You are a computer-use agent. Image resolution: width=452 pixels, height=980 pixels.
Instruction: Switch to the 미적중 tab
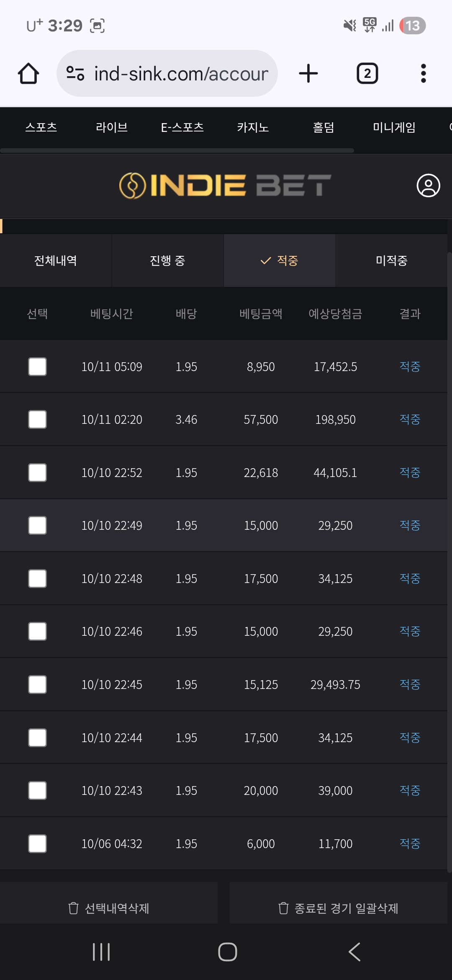pos(391,260)
